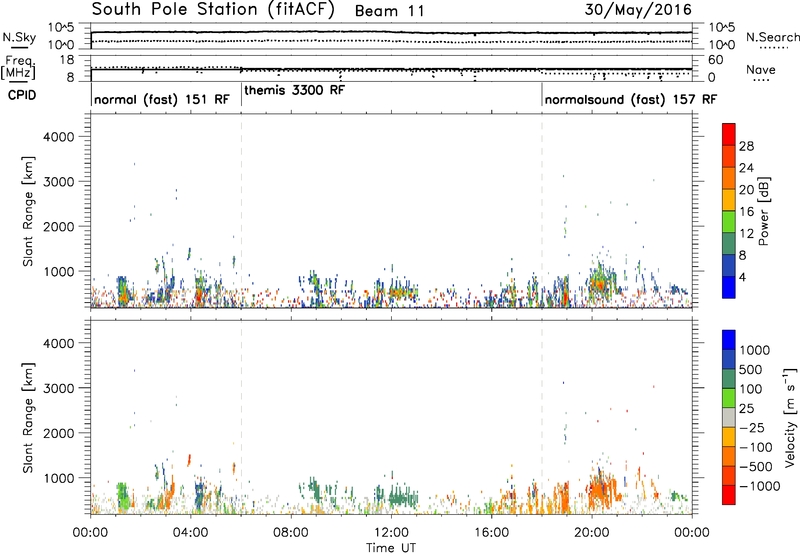Click the "Time UT" axis label
The image size is (800, 554).
[x=391, y=548]
